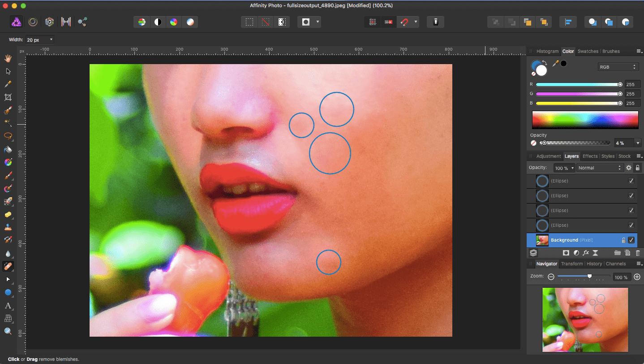Choose the Artistic Text tool
This screenshot has height=364, width=644.
[x=8, y=306]
